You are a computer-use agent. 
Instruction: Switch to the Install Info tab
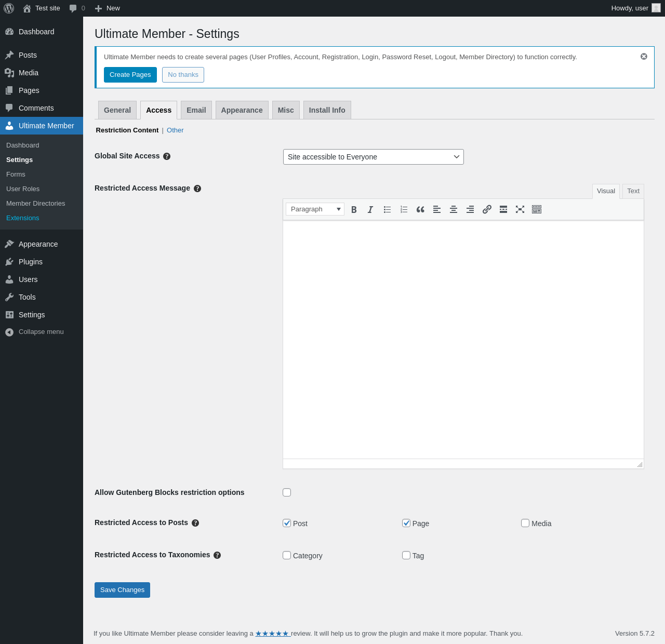click(327, 110)
